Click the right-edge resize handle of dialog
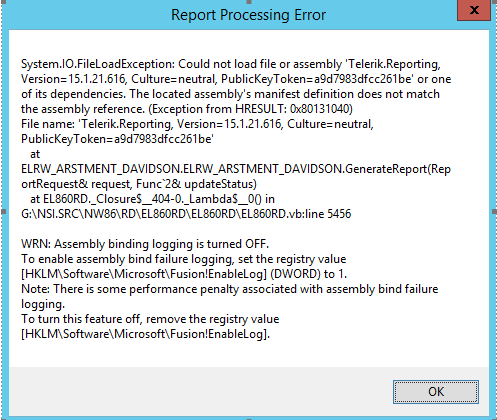Viewport: 497px width, 420px height. pos(494,212)
